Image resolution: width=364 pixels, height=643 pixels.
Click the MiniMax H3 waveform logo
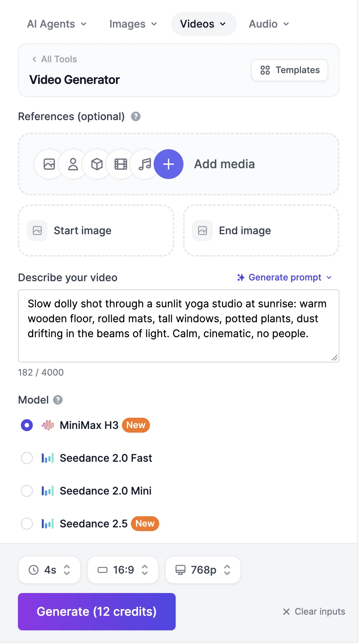(x=48, y=425)
